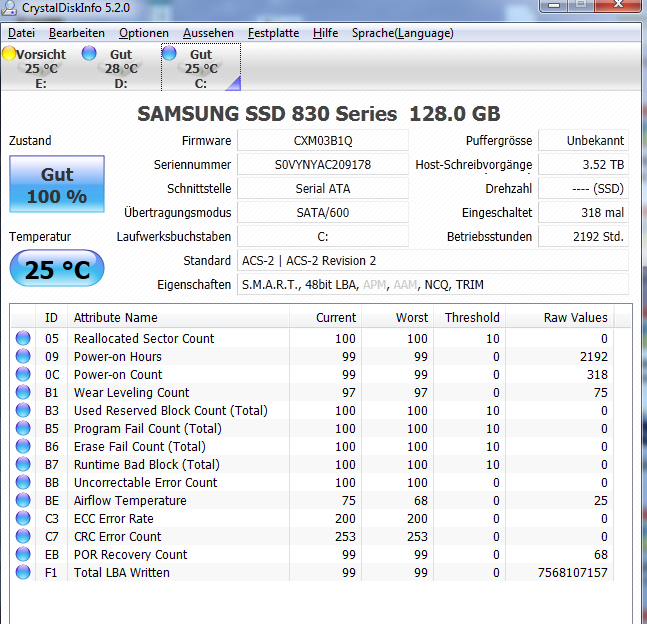Click Drehzahl value ---- (SSD)
Image resolution: width=647 pixels, height=624 pixels.
pos(583,189)
